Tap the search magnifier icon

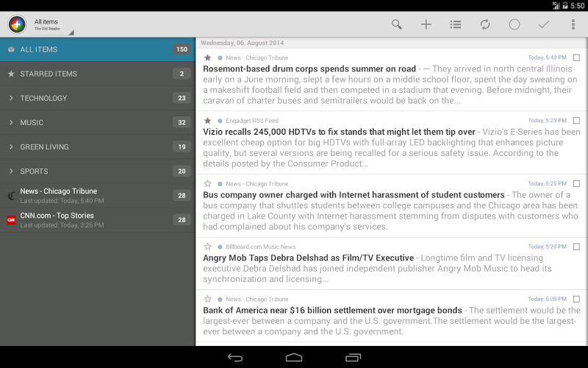396,24
